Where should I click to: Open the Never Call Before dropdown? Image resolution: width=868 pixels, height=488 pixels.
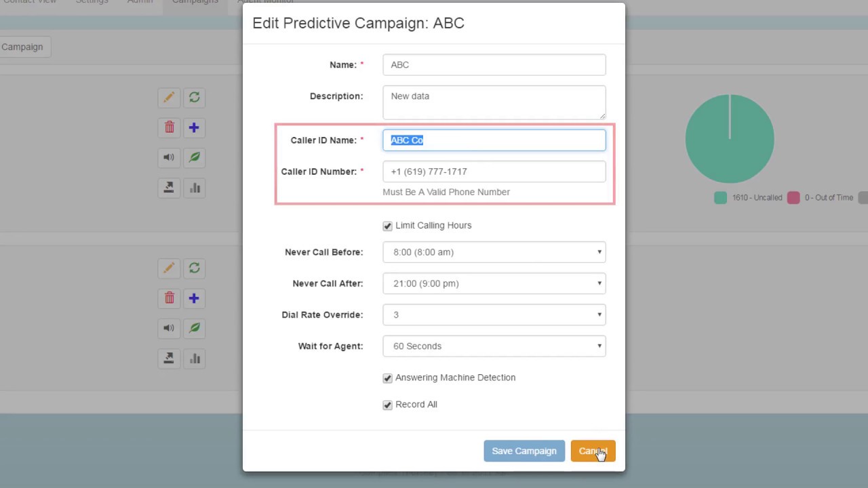pyautogui.click(x=494, y=252)
